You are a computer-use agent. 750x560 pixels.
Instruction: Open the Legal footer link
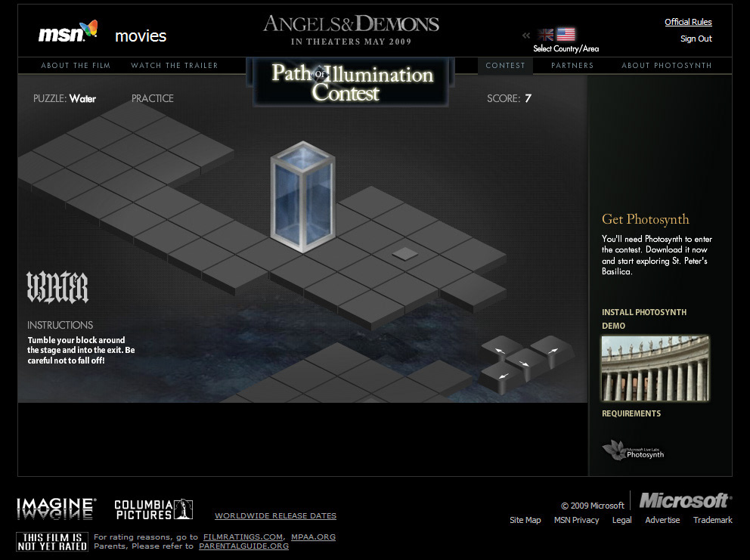pos(621,520)
